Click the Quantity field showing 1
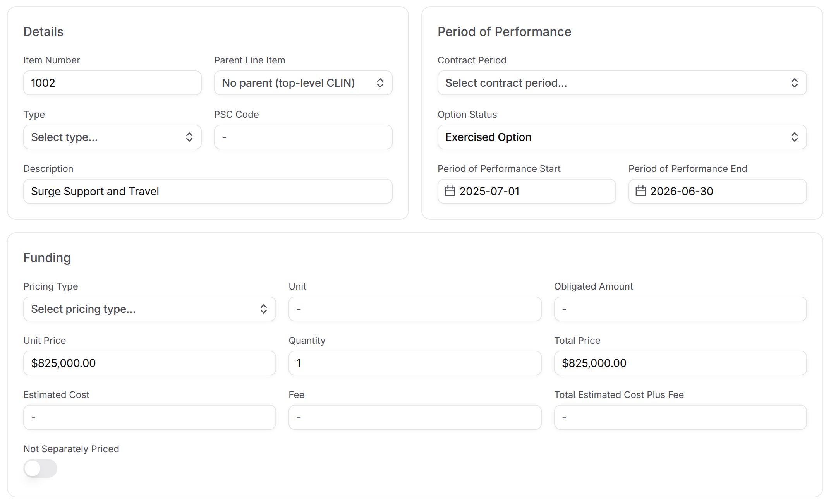This screenshot has width=831, height=504. tap(415, 363)
